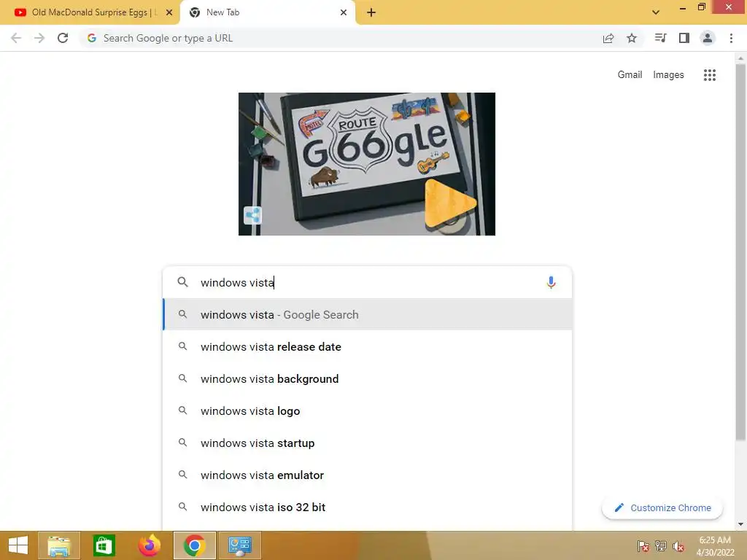This screenshot has width=747, height=560.
Task: Click the Customize Chrome button
Action: point(662,507)
